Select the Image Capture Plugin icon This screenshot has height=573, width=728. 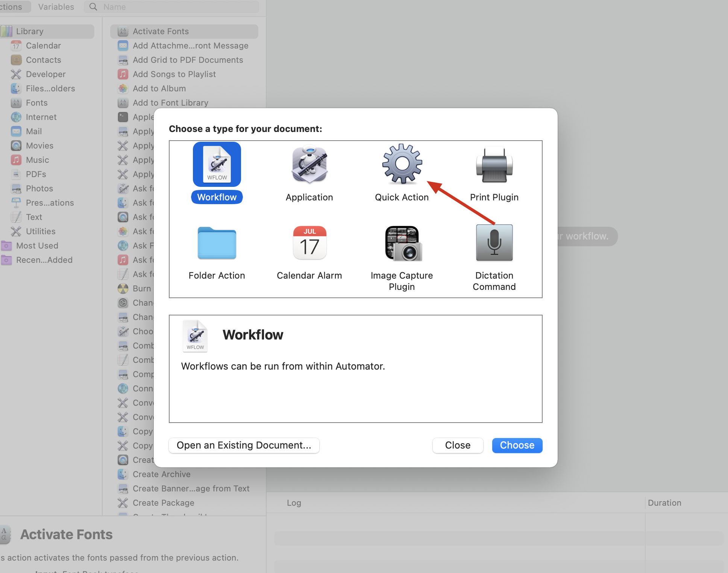point(402,243)
